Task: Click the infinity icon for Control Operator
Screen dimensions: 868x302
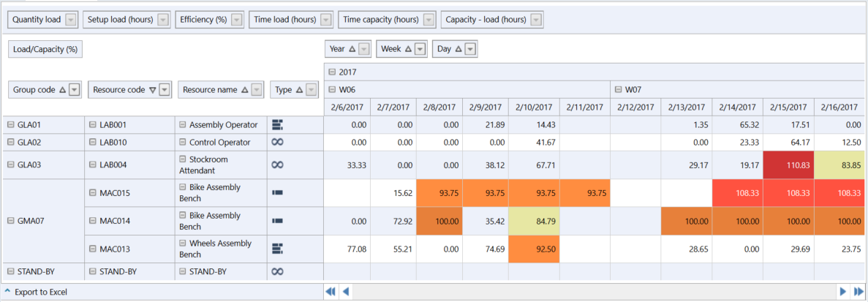Action: pos(277,143)
